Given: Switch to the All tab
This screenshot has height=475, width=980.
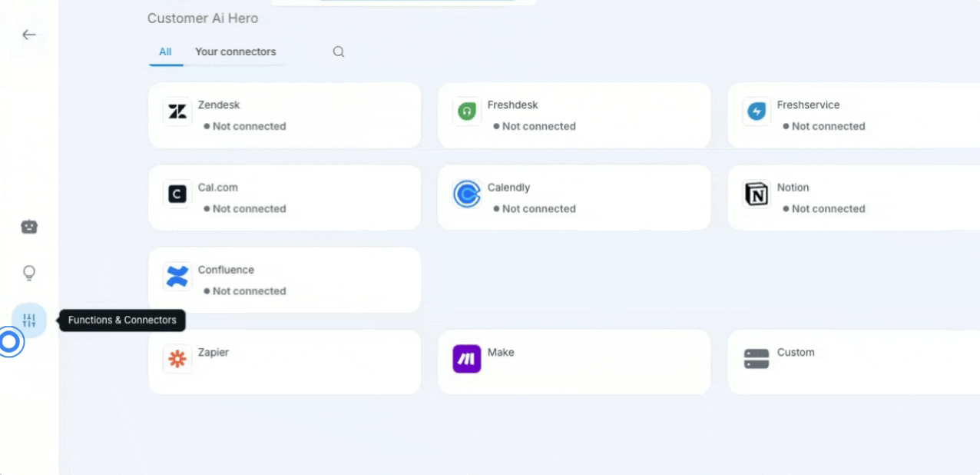Looking at the screenshot, I should pos(165,52).
